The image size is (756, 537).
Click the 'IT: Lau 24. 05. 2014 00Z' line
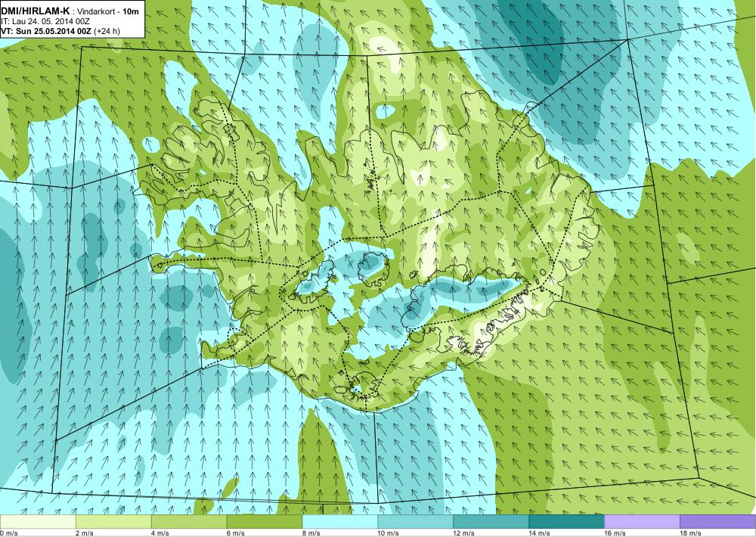tap(45, 21)
